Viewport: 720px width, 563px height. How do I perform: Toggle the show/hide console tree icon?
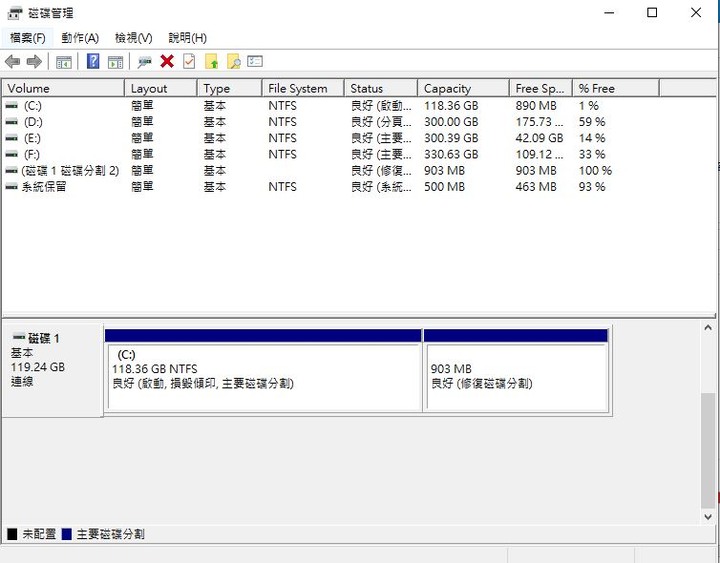[x=64, y=62]
